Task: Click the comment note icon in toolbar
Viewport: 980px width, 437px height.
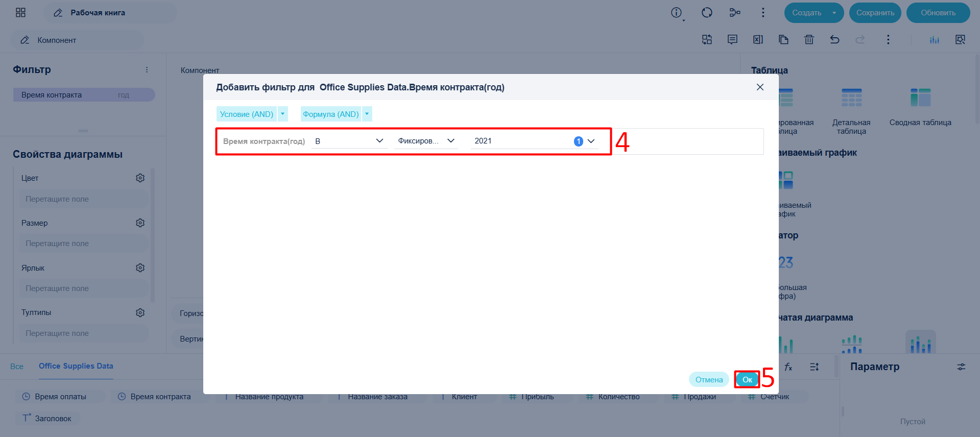Action: pos(732,40)
